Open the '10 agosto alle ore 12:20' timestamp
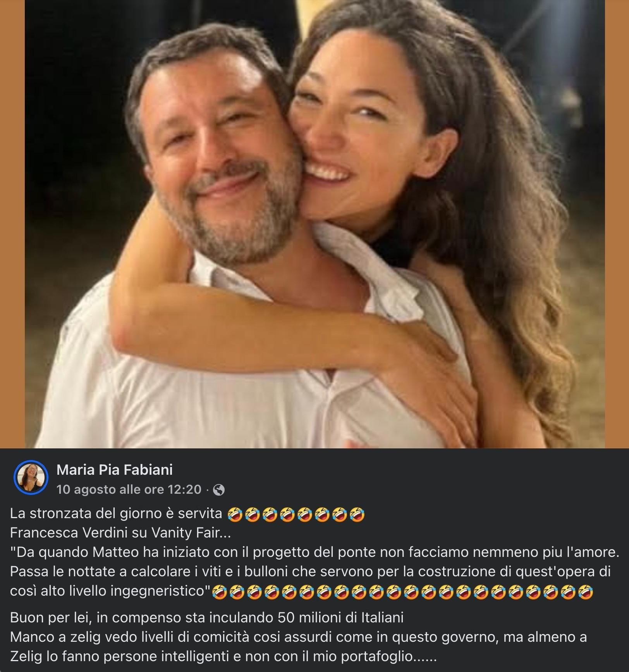This screenshot has width=629, height=672. 129,489
